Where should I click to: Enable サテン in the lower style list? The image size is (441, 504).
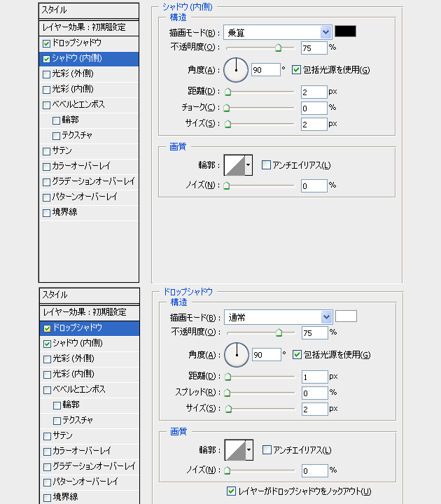pyautogui.click(x=48, y=436)
